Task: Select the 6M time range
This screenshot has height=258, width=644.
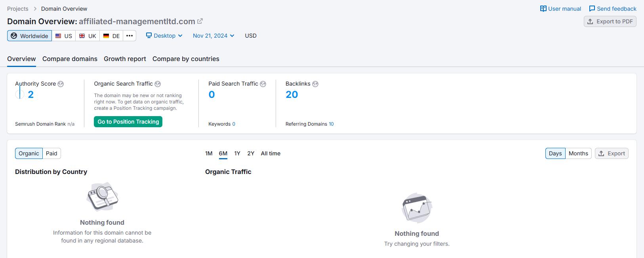Action: coord(223,153)
